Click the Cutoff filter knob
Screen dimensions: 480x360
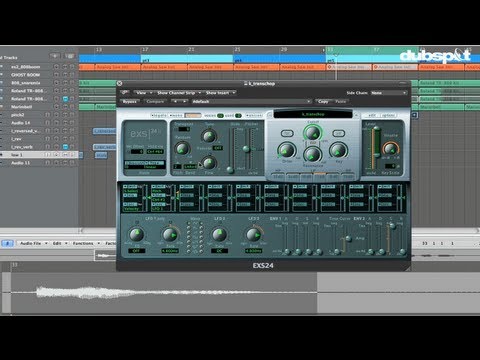pyautogui.click(x=312, y=133)
